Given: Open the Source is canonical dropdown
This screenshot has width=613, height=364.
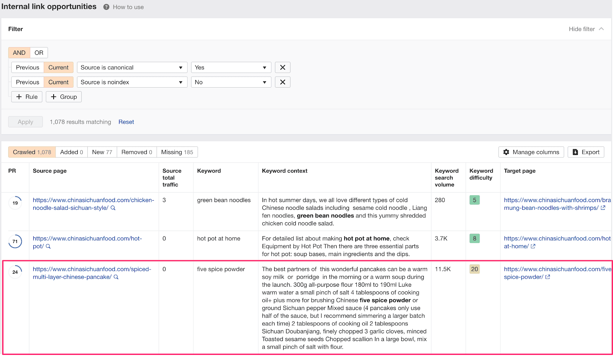Looking at the screenshot, I should pos(132,67).
